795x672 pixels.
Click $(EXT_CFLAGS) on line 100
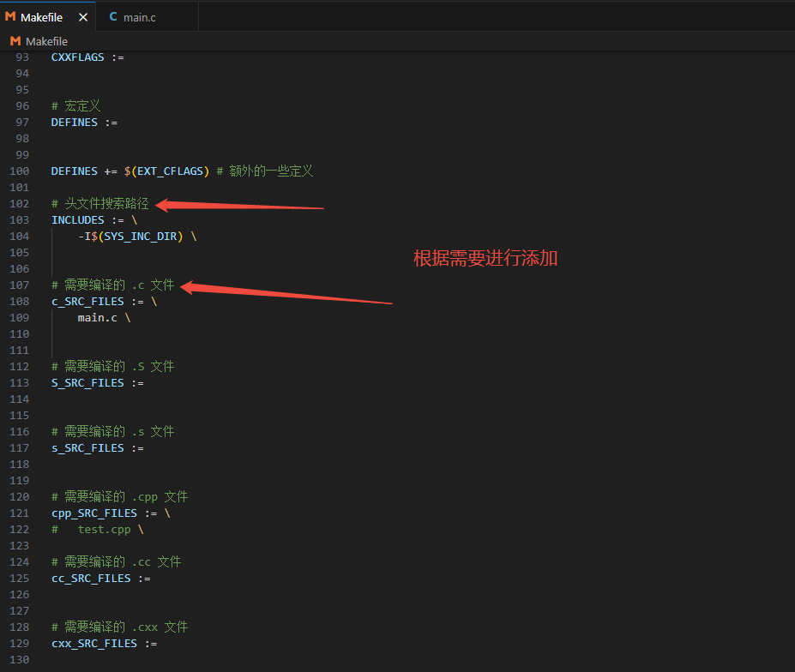(x=167, y=171)
